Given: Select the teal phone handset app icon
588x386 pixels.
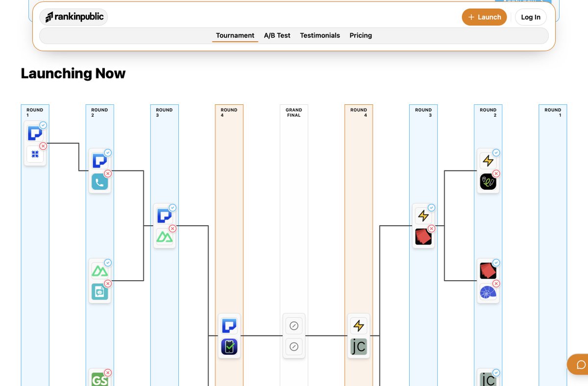Looking at the screenshot, I should pyautogui.click(x=99, y=182).
